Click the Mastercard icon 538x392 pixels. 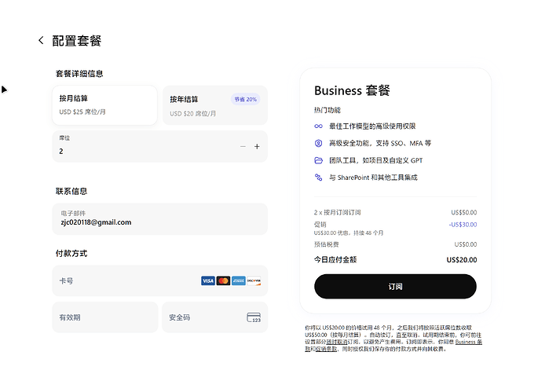coord(223,280)
